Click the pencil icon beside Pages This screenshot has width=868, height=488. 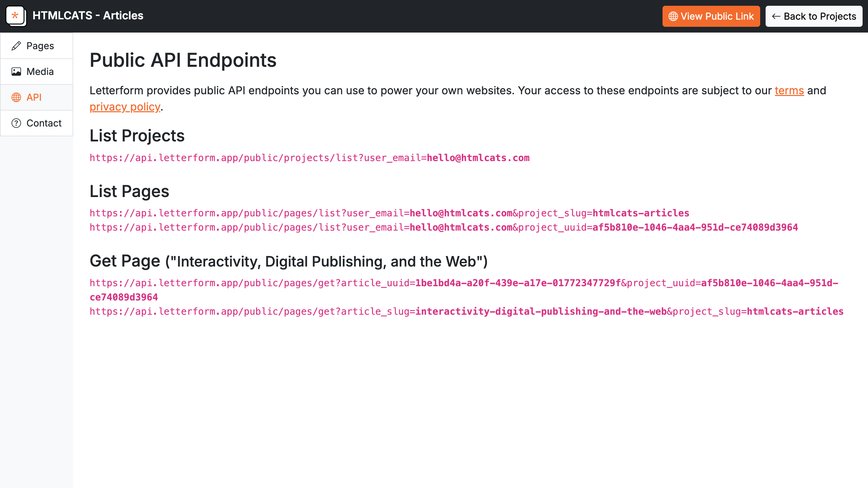[x=16, y=46]
